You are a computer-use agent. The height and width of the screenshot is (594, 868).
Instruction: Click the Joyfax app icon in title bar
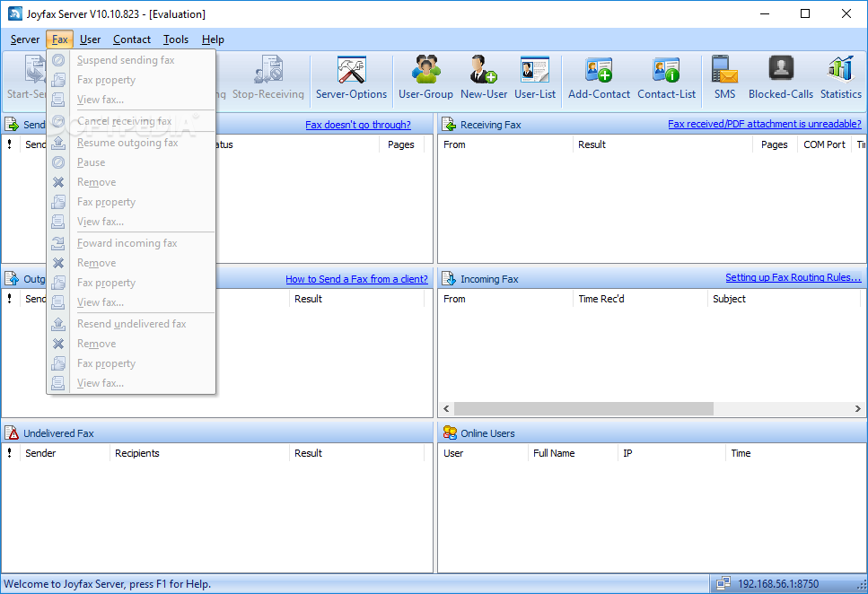tap(15, 13)
